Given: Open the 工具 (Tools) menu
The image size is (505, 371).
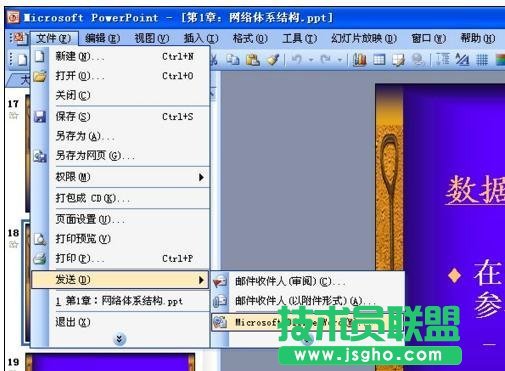Looking at the screenshot, I should pos(299,39).
